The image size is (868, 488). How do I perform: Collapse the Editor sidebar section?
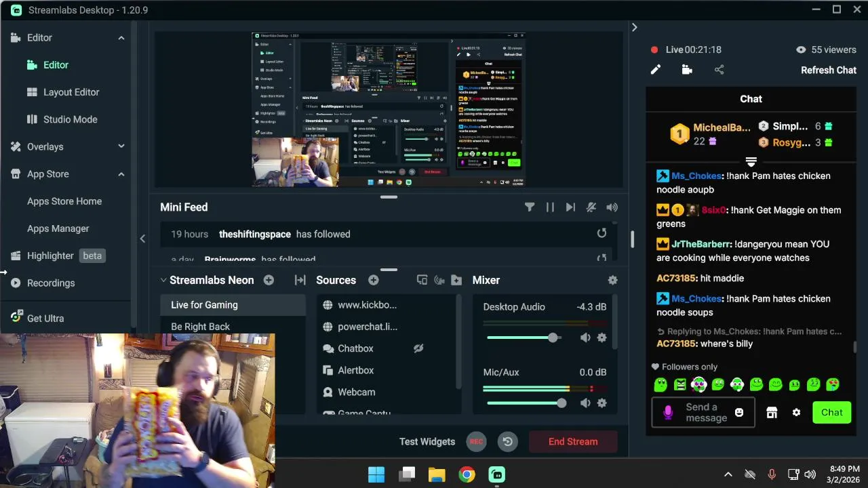pyautogui.click(x=121, y=38)
